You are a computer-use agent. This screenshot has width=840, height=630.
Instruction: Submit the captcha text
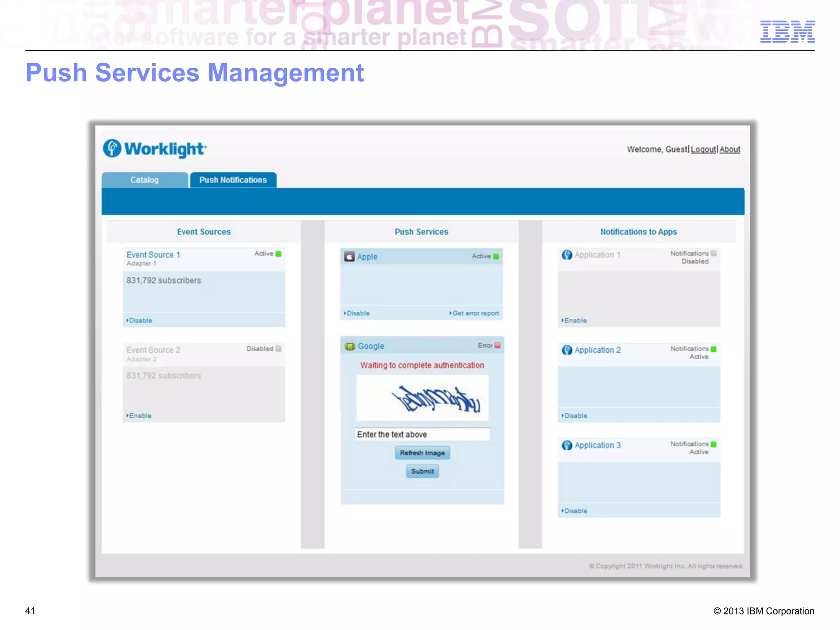click(422, 471)
